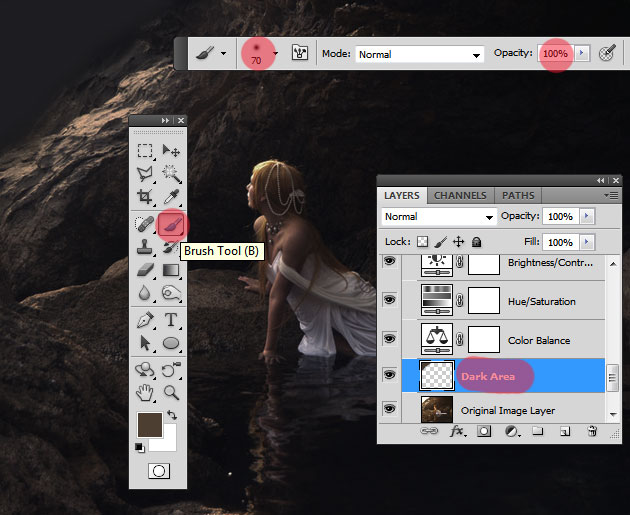Toggle visibility of Color Balance layer

tap(389, 339)
